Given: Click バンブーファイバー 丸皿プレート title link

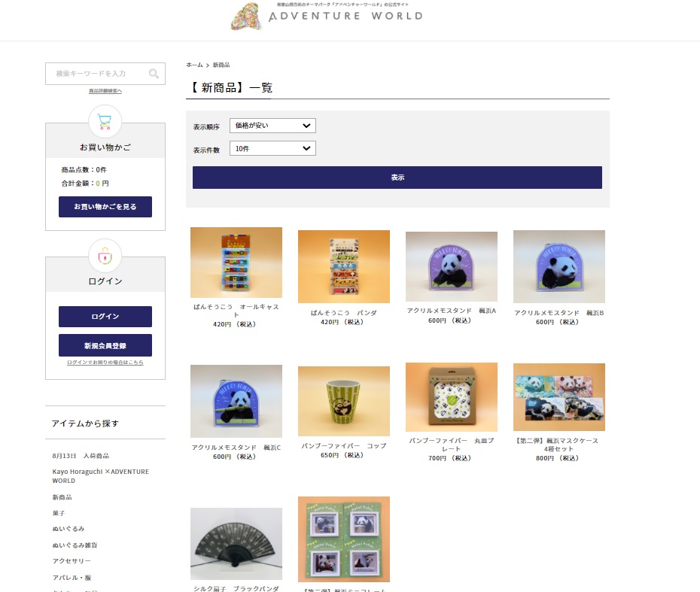Looking at the screenshot, I should 452,445.
